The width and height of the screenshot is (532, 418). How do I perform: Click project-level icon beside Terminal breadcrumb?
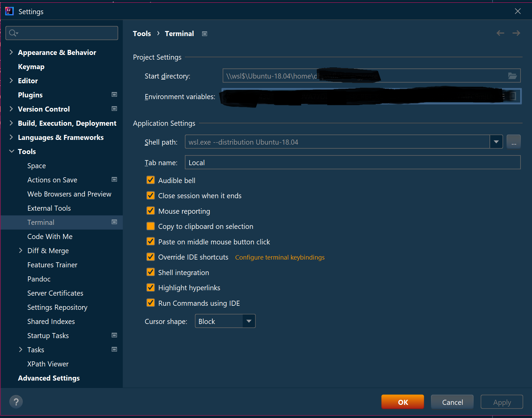(204, 34)
